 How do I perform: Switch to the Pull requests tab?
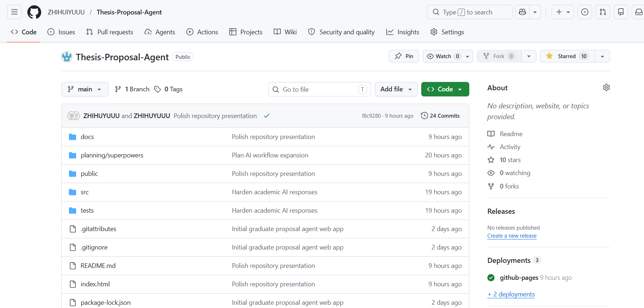(110, 32)
